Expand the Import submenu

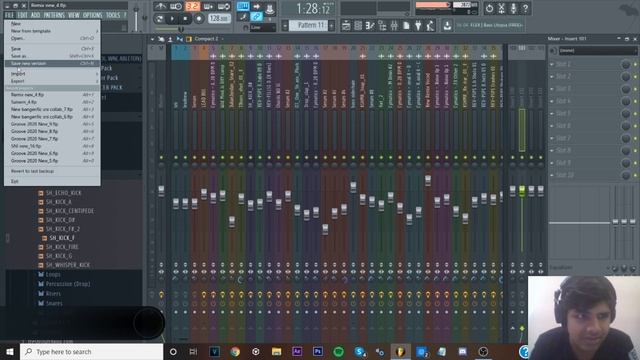[x=52, y=73]
